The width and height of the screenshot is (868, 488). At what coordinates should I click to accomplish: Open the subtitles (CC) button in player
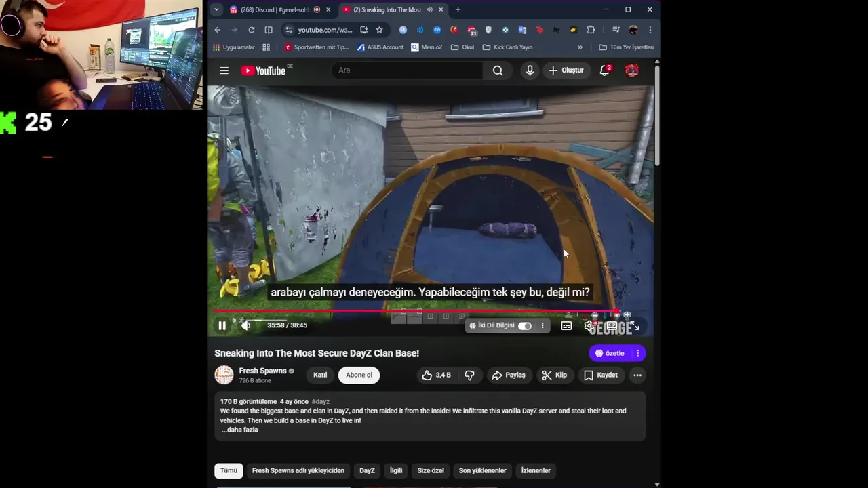pos(566,326)
